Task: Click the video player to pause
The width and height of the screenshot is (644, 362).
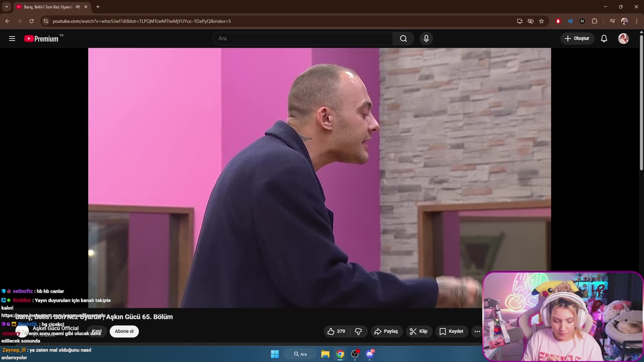Action: click(x=319, y=177)
